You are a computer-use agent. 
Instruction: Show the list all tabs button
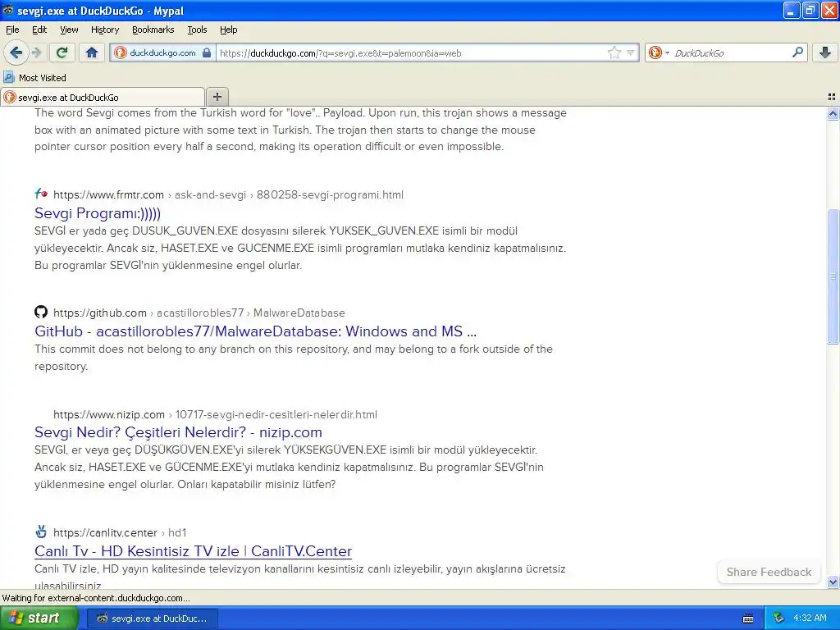click(832, 97)
